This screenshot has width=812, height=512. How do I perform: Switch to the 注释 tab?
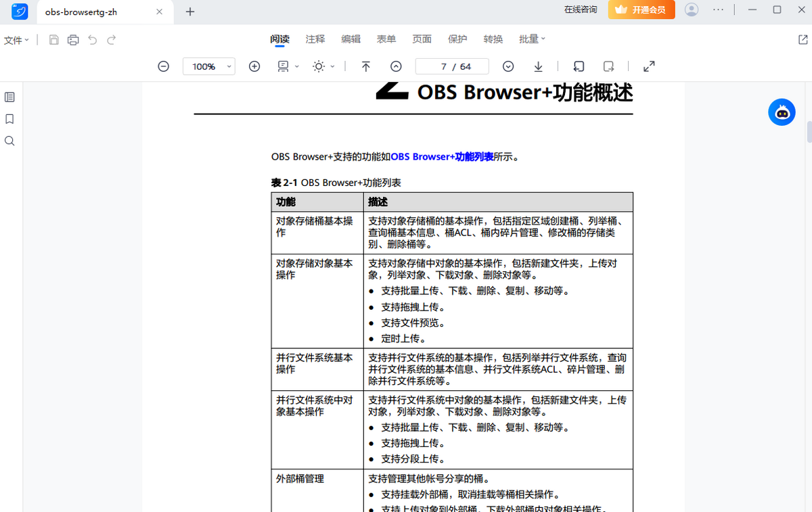pyautogui.click(x=315, y=39)
